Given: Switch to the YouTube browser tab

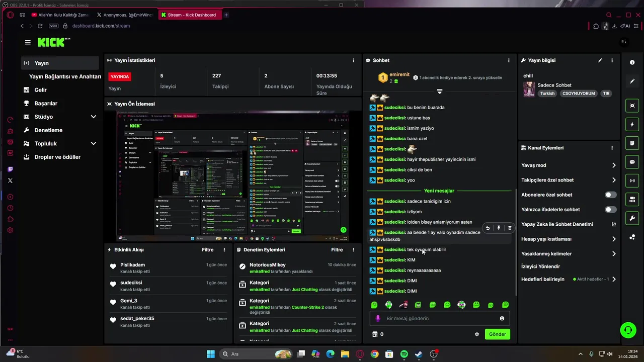Looking at the screenshot, I should pos(60,15).
